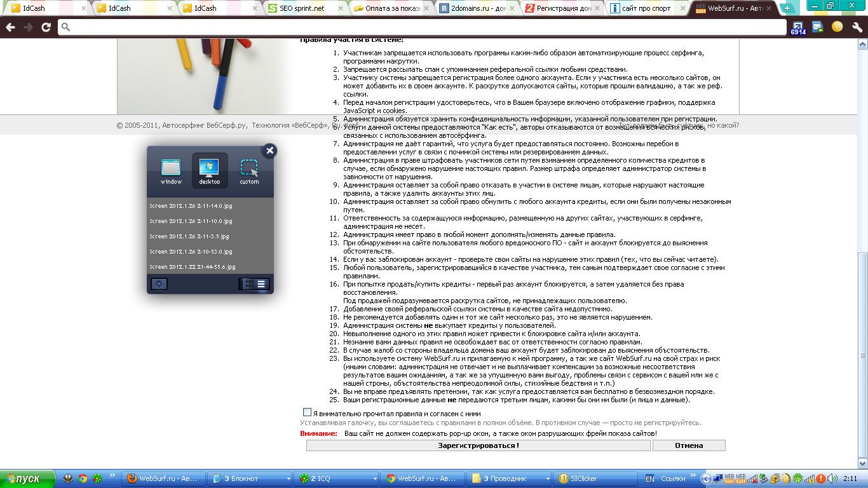Open Screen 2012.1.22 21-44-55.6.jpg

point(193,267)
